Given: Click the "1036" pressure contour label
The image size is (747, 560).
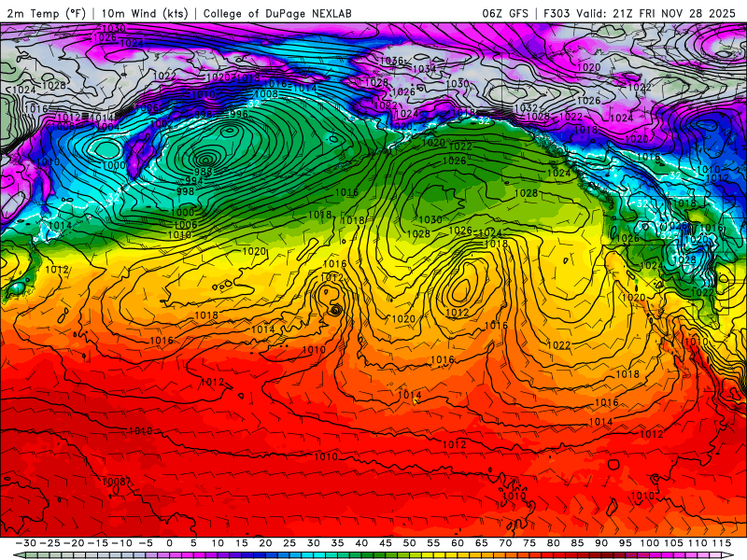Looking at the screenshot, I should pyautogui.click(x=391, y=61).
